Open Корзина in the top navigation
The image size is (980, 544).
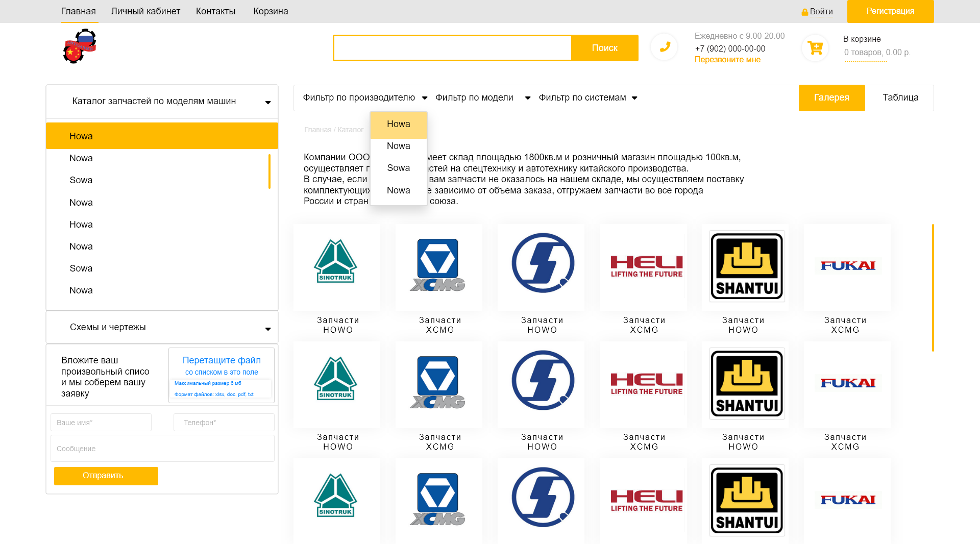[x=271, y=11]
